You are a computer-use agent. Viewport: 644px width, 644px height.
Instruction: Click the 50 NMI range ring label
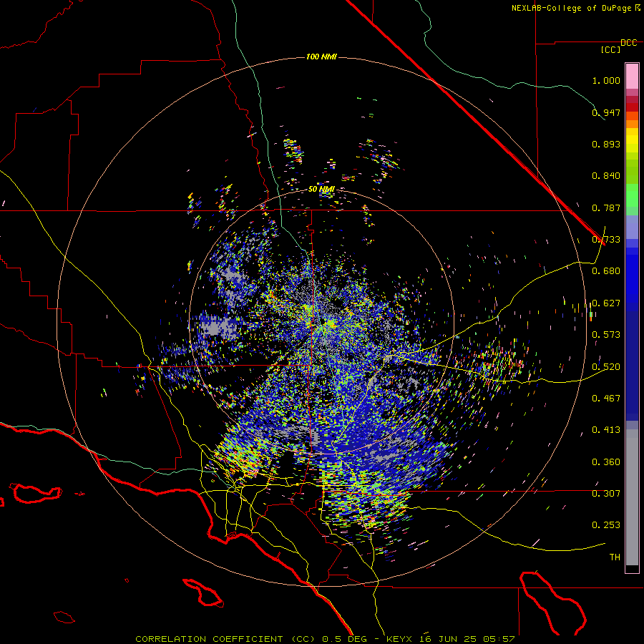pos(321,190)
